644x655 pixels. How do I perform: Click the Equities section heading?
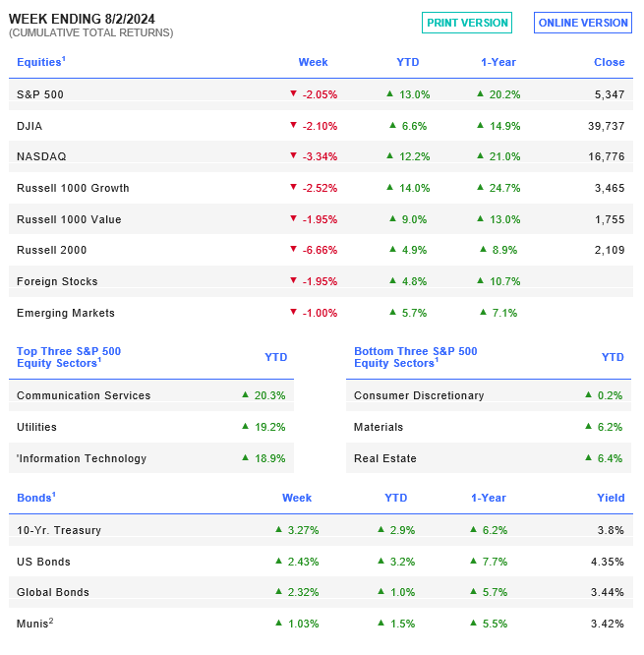pyautogui.click(x=41, y=62)
